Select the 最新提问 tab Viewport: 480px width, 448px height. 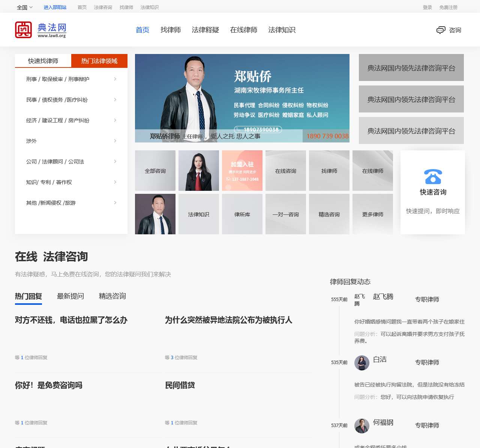[x=70, y=296]
